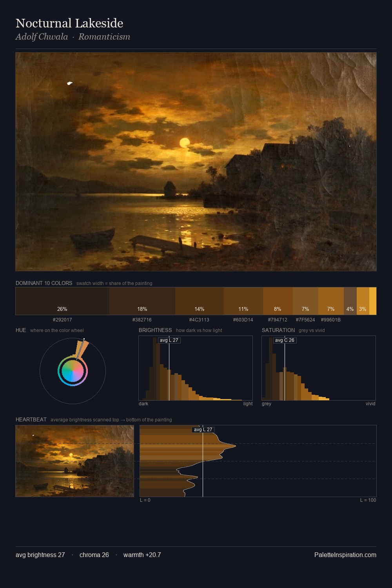
Task: Open the PaletteInspiration.com link
Action: click(x=345, y=555)
